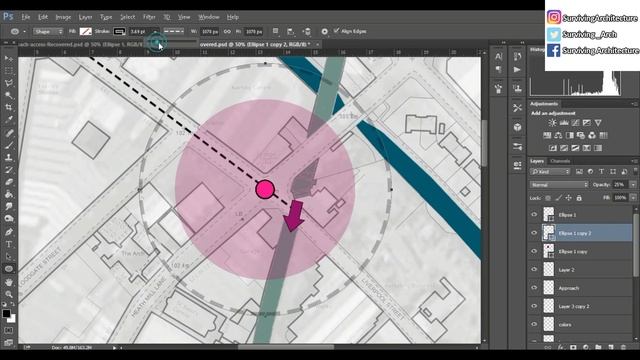
Task: Click the add layer mask icon
Action: [x=573, y=347]
